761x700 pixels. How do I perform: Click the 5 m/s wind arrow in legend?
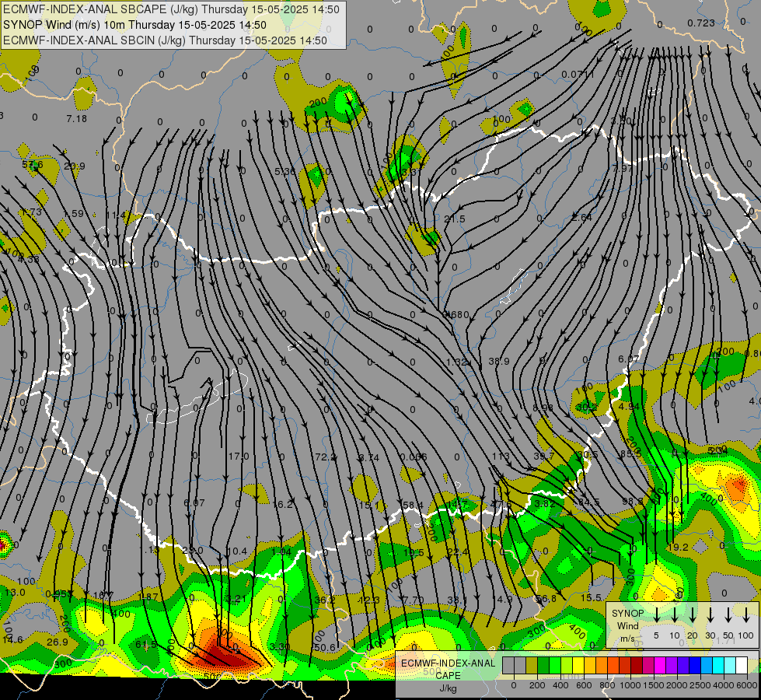(x=656, y=615)
